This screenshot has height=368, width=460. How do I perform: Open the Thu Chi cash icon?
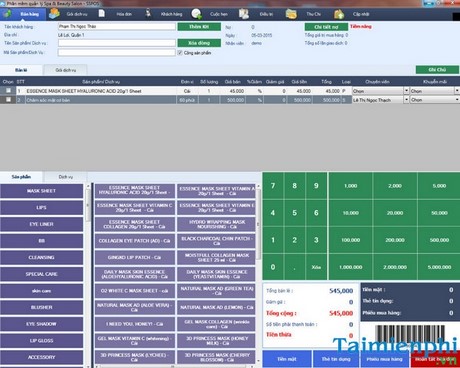(x=291, y=14)
